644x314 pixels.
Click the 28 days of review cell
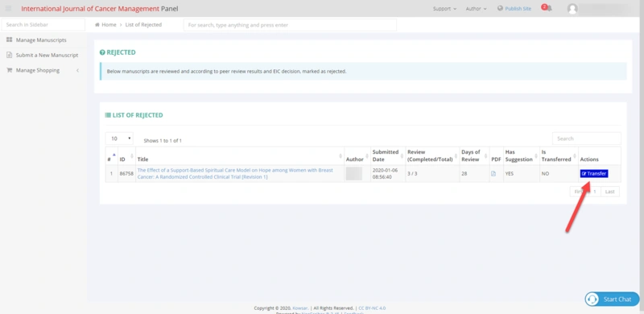tap(474, 173)
